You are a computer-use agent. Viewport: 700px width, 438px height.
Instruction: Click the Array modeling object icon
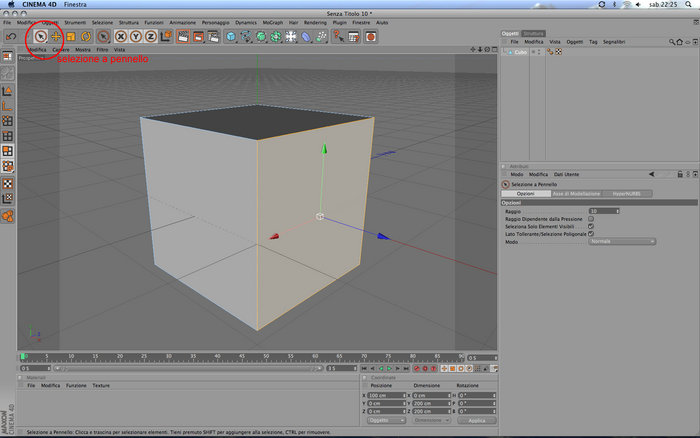276,36
